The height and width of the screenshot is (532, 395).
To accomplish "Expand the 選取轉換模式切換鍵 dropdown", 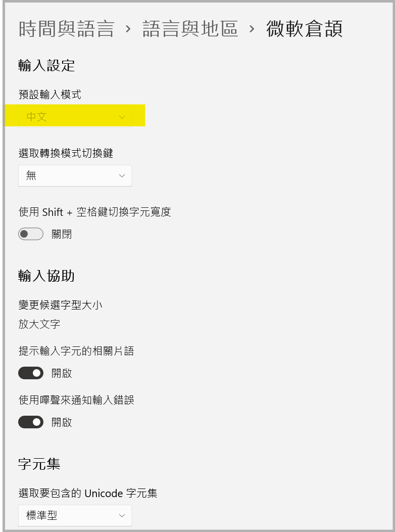I will (75, 175).
